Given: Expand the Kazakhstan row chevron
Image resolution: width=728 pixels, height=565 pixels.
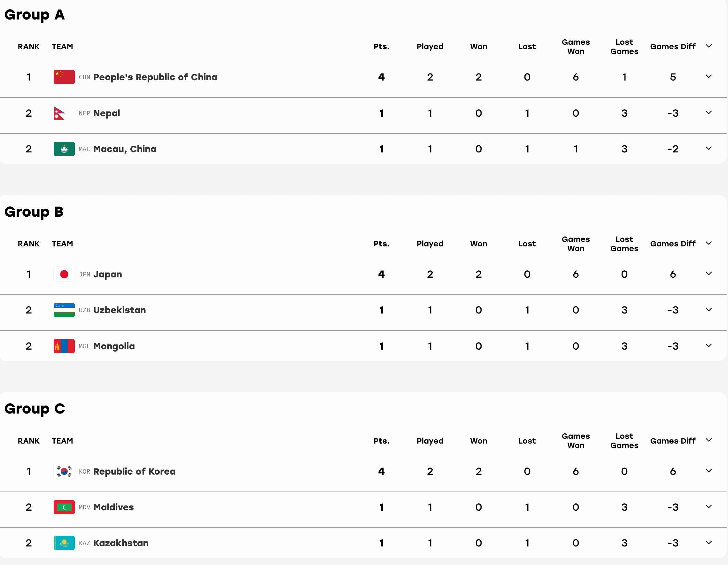Looking at the screenshot, I should point(709,542).
